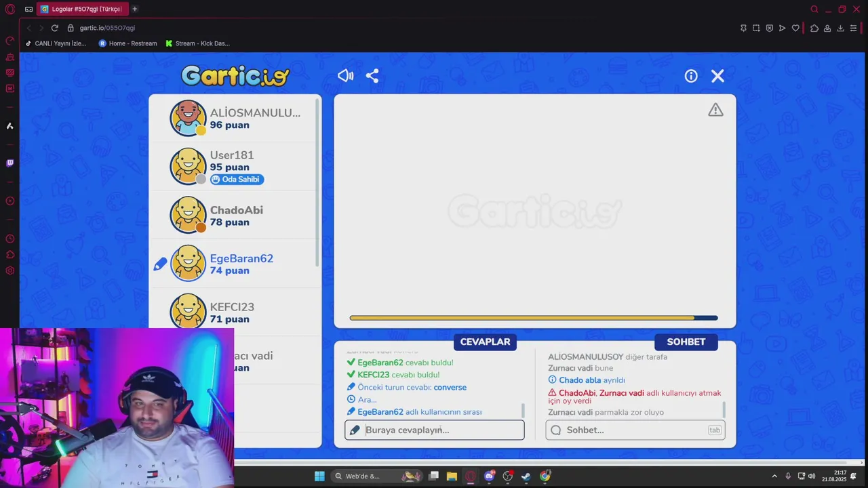Screen dimensions: 868x488
Task: Click the browser reload button
Action: (54, 28)
